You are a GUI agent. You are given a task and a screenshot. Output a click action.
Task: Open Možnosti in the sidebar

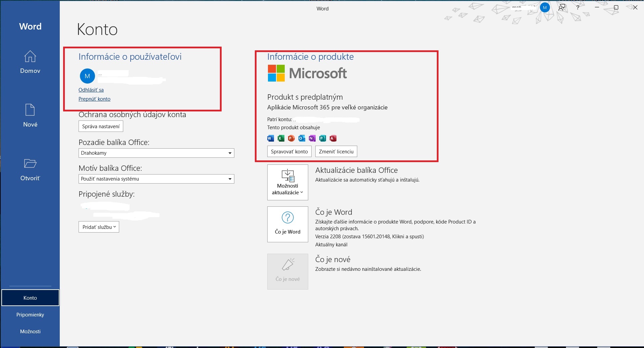tap(30, 331)
